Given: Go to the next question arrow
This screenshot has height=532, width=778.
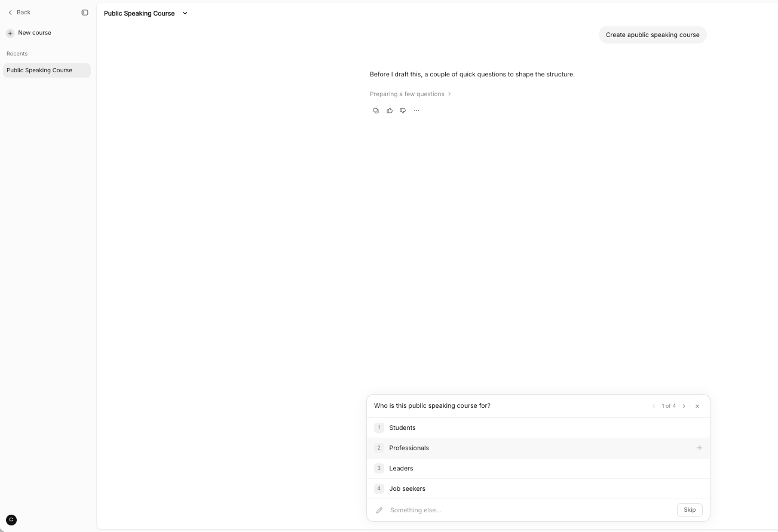Looking at the screenshot, I should click(684, 406).
